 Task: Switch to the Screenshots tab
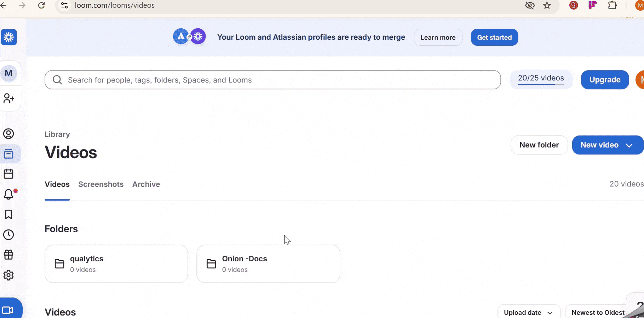(x=101, y=184)
